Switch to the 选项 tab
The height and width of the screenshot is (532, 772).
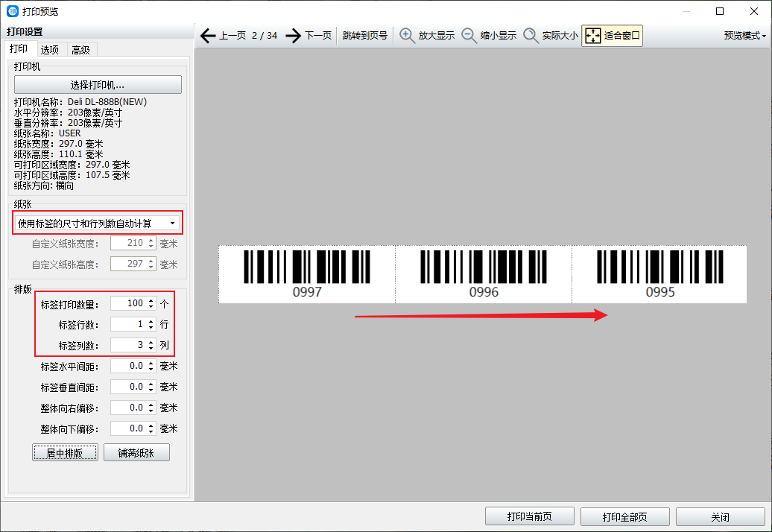[x=50, y=49]
